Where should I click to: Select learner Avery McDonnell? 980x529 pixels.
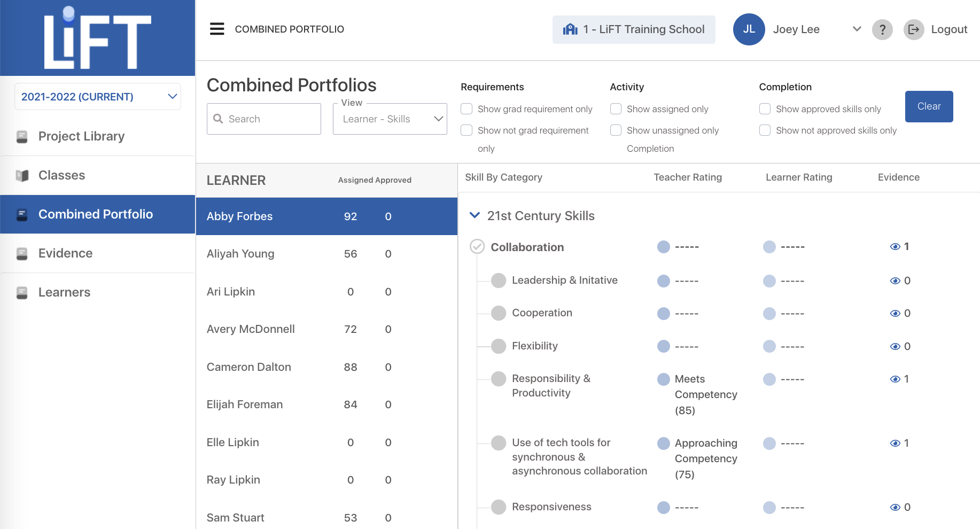coord(326,329)
